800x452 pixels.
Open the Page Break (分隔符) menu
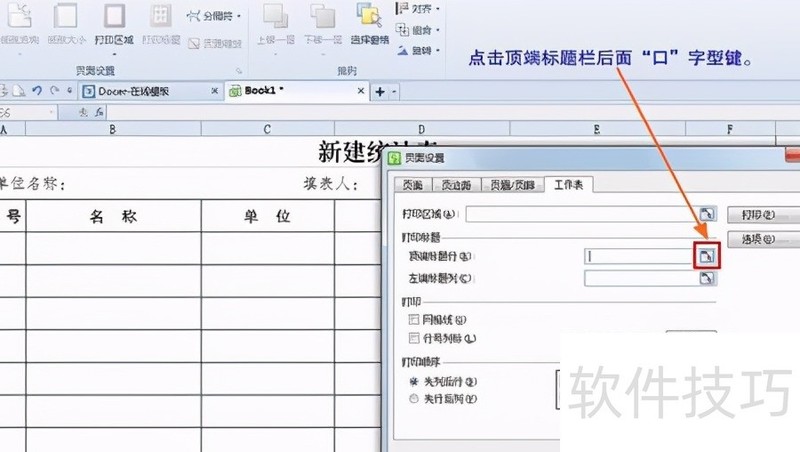[x=213, y=16]
